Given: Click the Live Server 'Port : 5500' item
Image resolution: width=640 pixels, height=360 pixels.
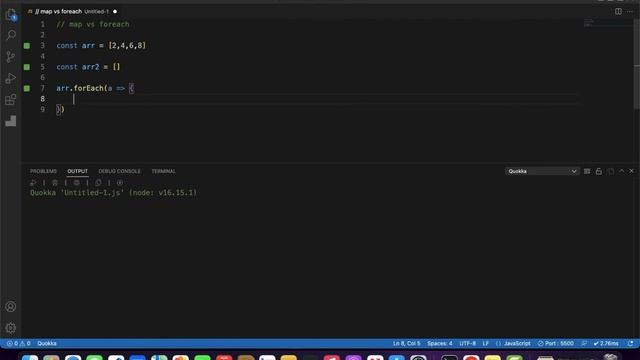Looking at the screenshot, I should (x=556, y=343).
